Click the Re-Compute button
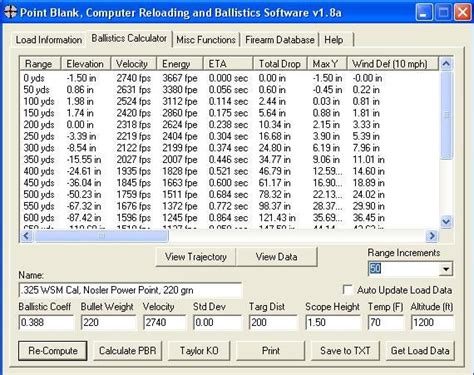 pyautogui.click(x=53, y=351)
